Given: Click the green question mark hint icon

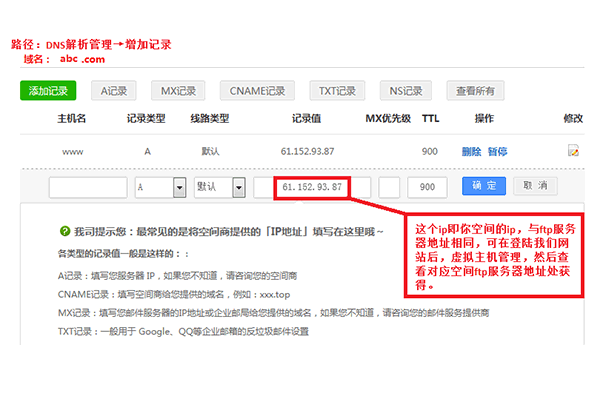Looking at the screenshot, I should (x=64, y=229).
